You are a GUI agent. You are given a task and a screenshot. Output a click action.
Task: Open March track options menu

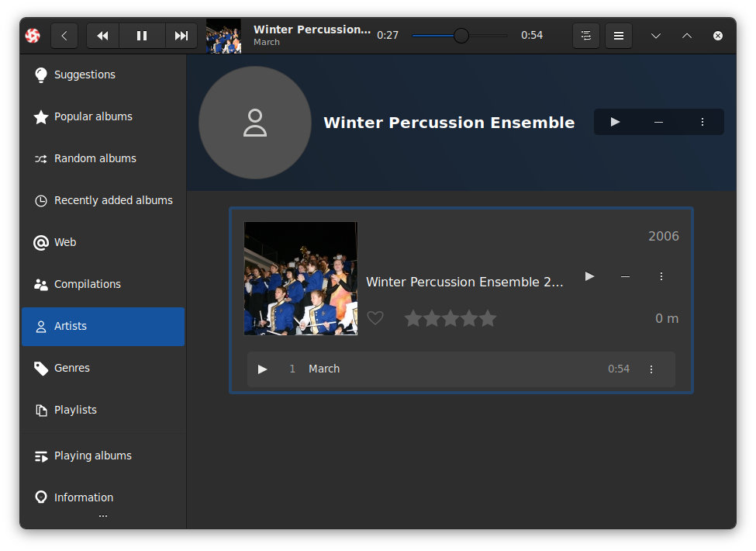(651, 369)
